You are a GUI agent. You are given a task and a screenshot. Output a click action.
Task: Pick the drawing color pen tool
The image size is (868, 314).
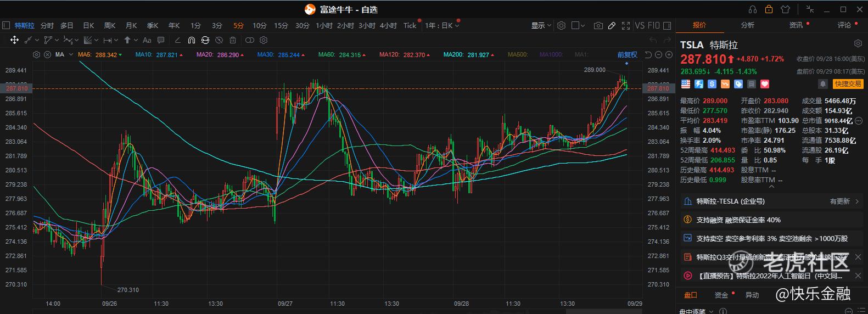point(177,40)
